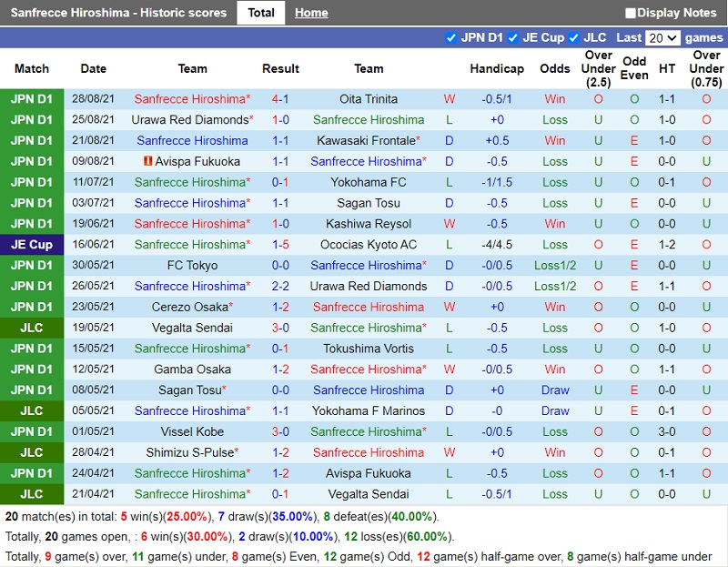This screenshot has width=728, height=567.
Task: Switch to the Home tab
Action: 311,13
